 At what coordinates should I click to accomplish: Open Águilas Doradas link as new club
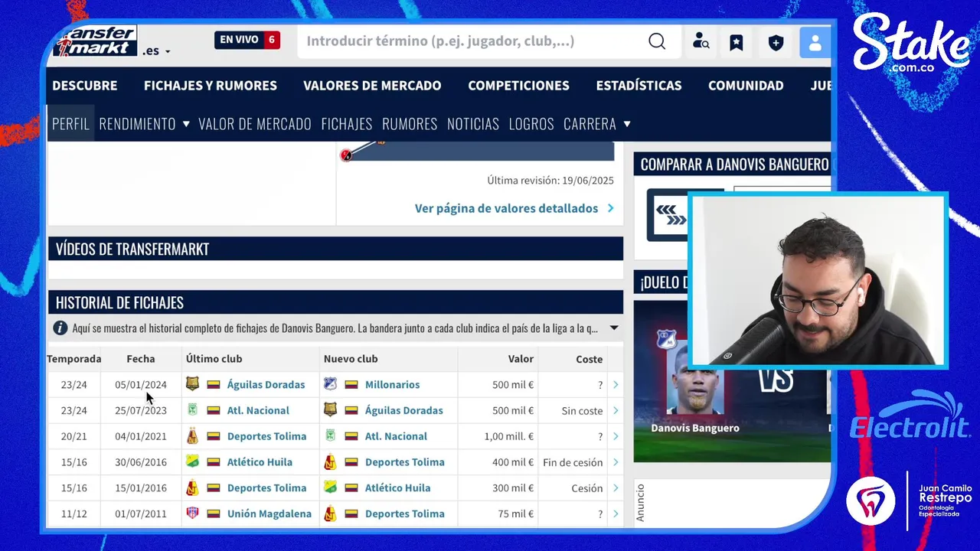403,410
